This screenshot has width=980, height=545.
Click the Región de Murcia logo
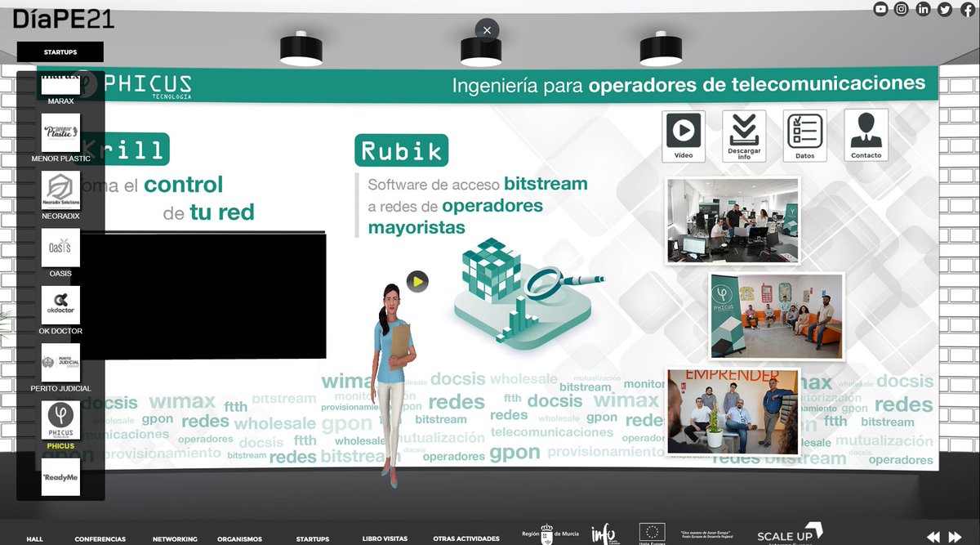(x=550, y=534)
